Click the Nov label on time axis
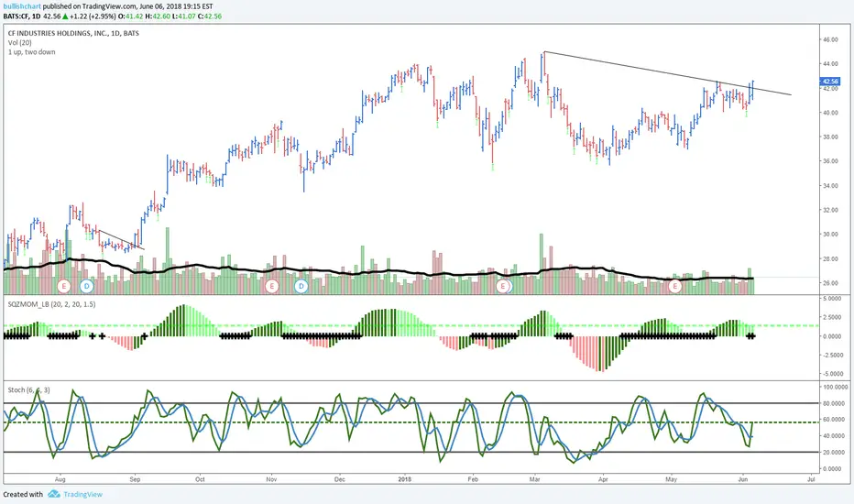This screenshot has width=854, height=504. click(x=271, y=479)
